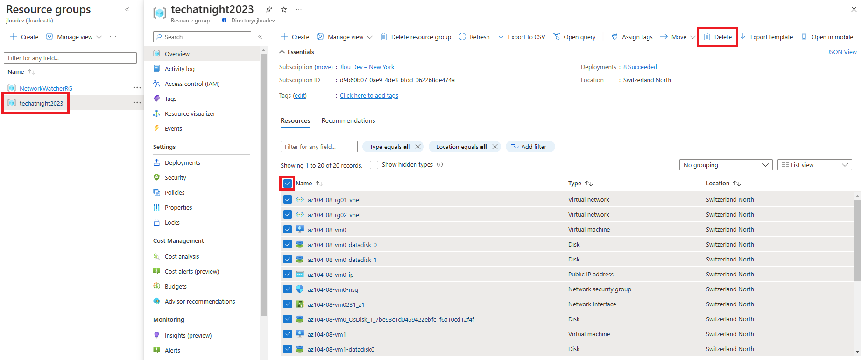Click resources Filter for any field box
Image resolution: width=868 pixels, height=360 pixels.
coord(319,147)
